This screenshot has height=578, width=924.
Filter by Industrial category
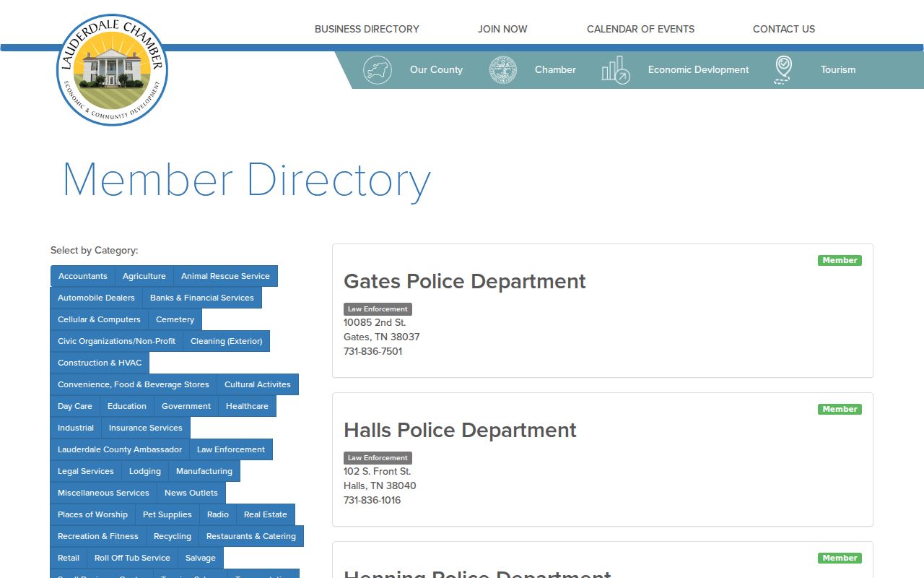pos(76,428)
